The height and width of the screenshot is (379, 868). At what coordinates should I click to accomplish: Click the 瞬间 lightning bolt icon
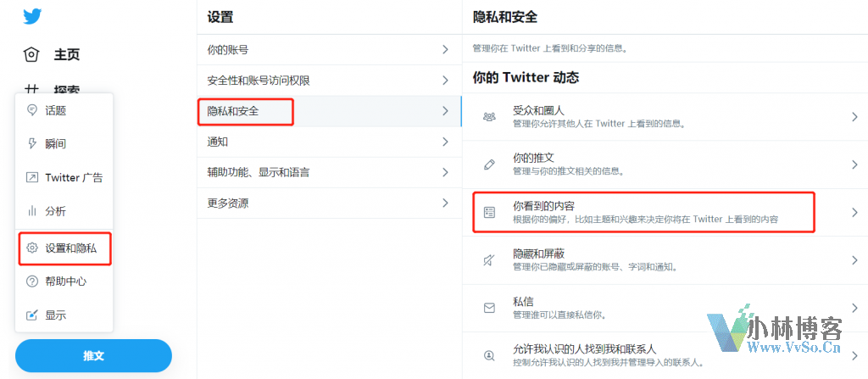[32, 144]
